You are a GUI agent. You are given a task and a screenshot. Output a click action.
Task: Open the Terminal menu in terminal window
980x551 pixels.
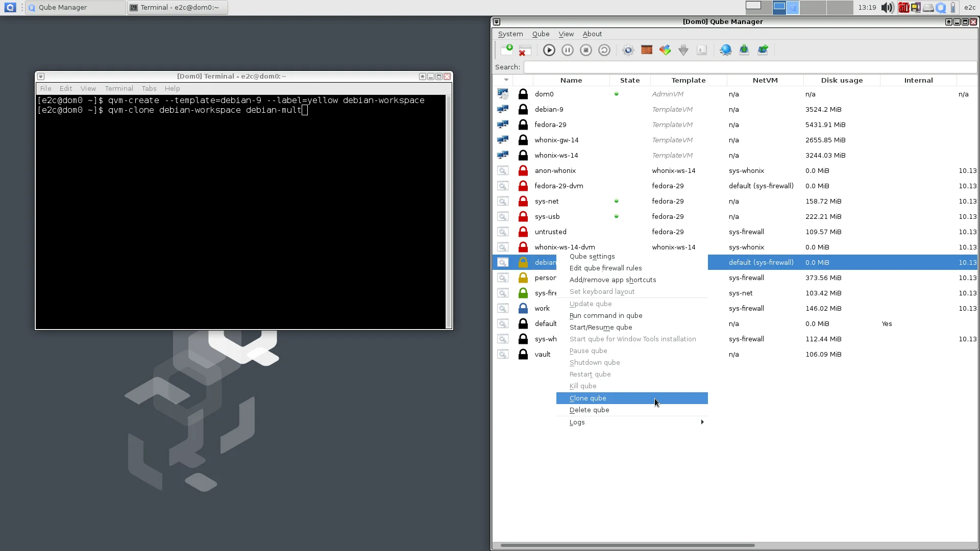pos(118,88)
